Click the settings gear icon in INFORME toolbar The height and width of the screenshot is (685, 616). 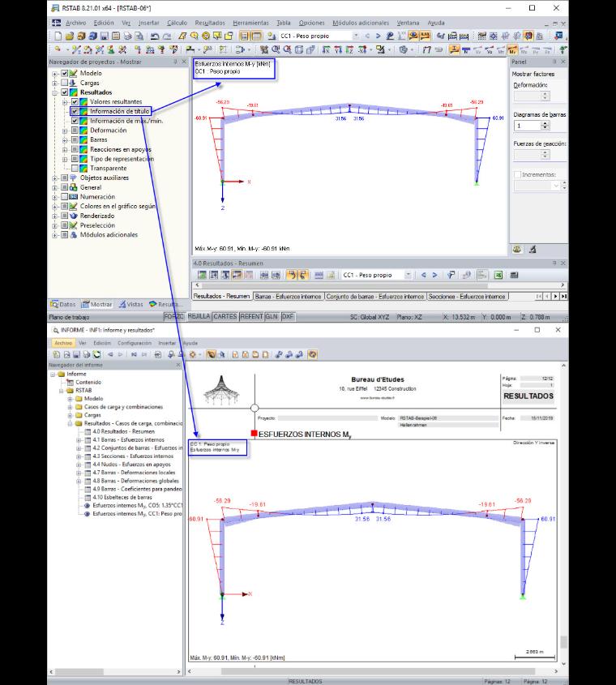pos(192,354)
